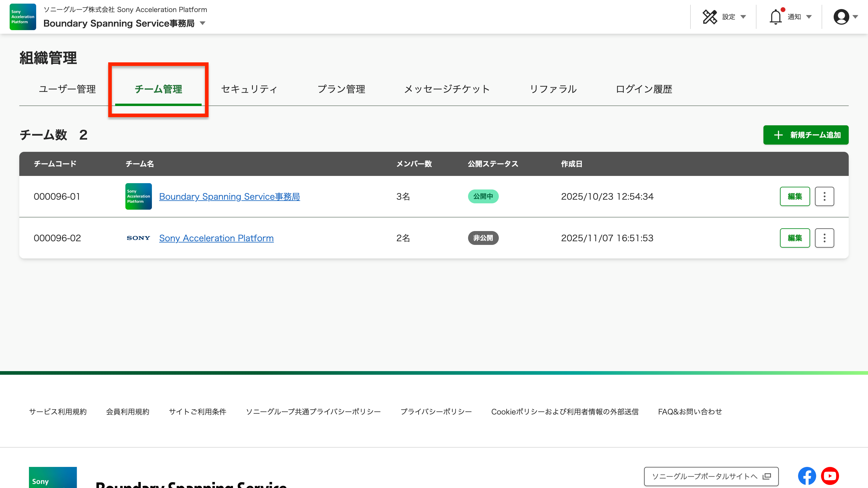Click ソニーグループポータルサイトへ button
Image resolution: width=868 pixels, height=488 pixels.
[711, 476]
